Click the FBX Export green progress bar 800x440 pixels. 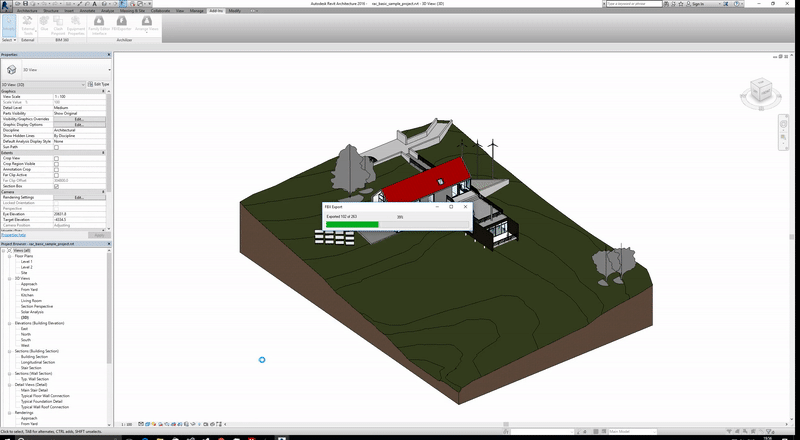coord(352,225)
